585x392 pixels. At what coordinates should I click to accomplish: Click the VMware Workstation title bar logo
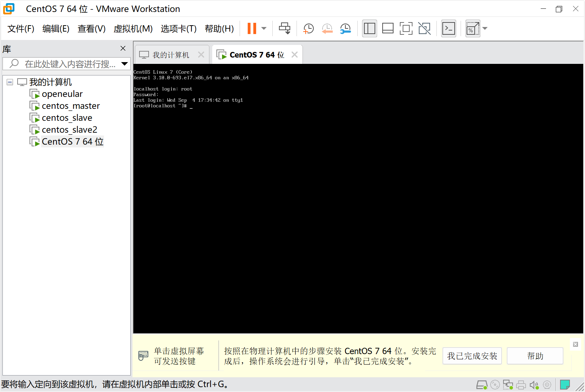(x=9, y=9)
